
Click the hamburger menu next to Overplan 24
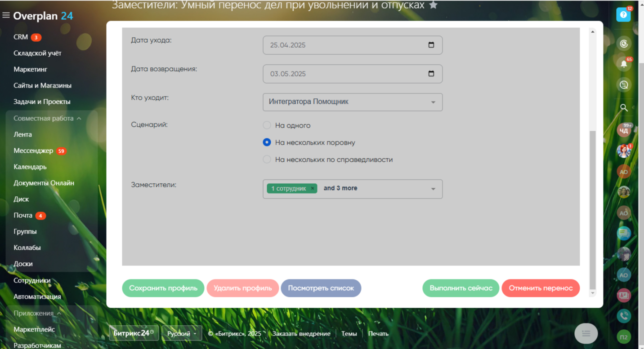point(6,16)
